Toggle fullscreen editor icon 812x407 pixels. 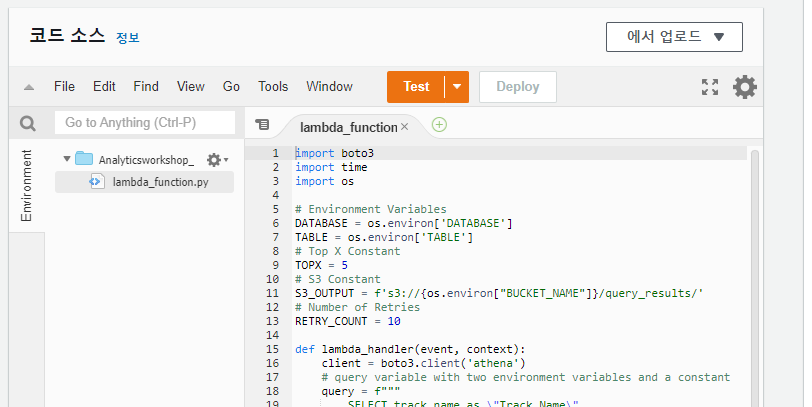[710, 86]
